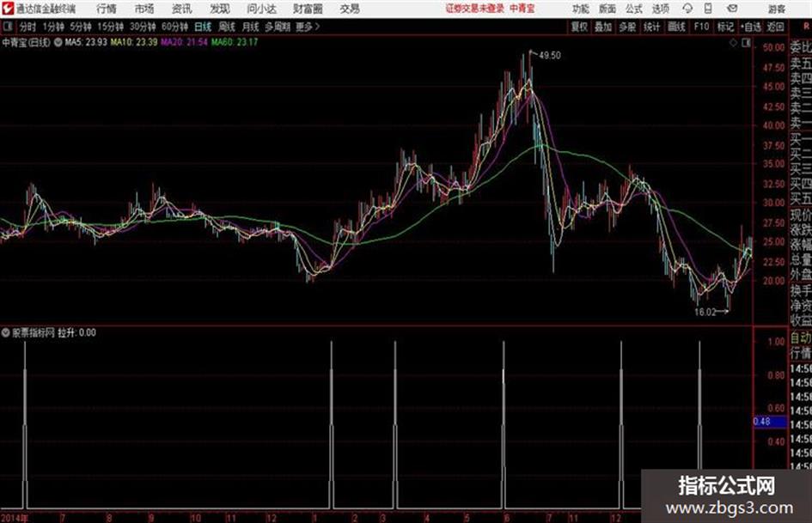Switch to the 1分钟 period tab

pyautogui.click(x=53, y=27)
